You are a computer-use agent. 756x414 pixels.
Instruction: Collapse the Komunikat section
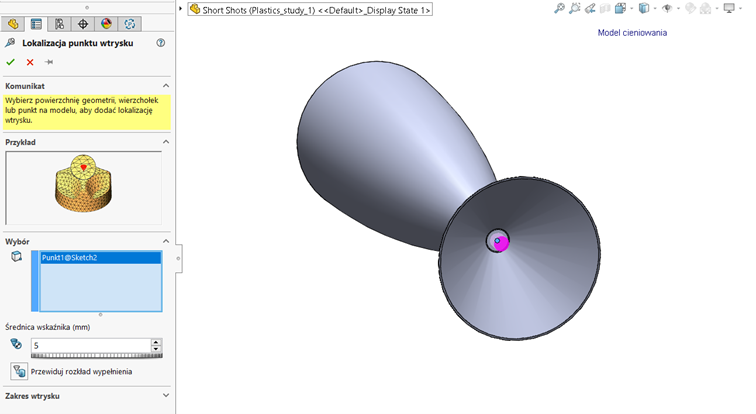165,86
